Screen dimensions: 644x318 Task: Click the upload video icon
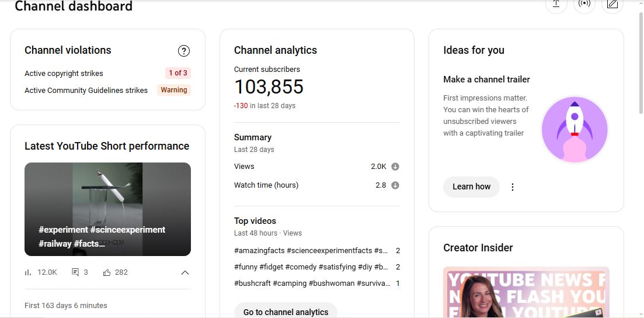tap(556, 4)
